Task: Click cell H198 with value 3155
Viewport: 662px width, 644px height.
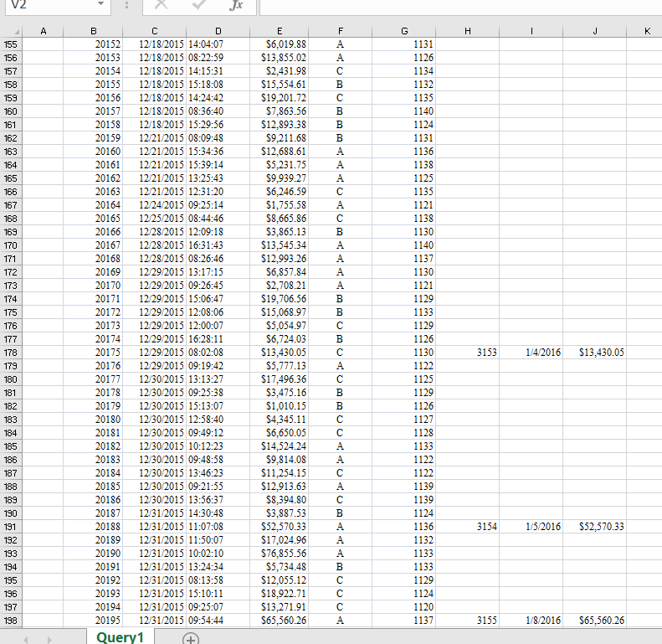Action: pyautogui.click(x=468, y=621)
